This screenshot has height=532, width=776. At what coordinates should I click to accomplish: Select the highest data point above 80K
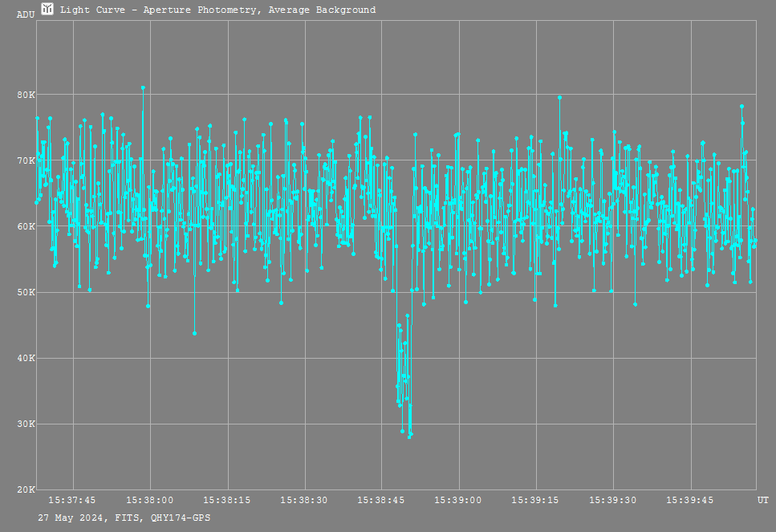[143, 87]
